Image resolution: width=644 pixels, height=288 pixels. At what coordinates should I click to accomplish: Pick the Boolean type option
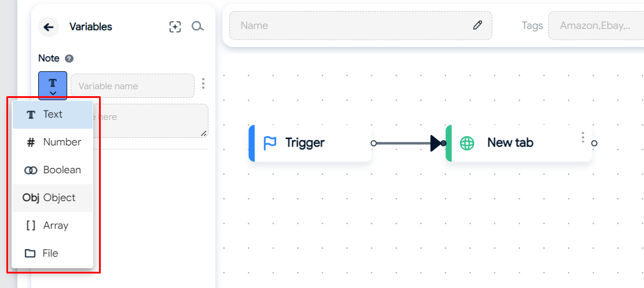point(53,170)
